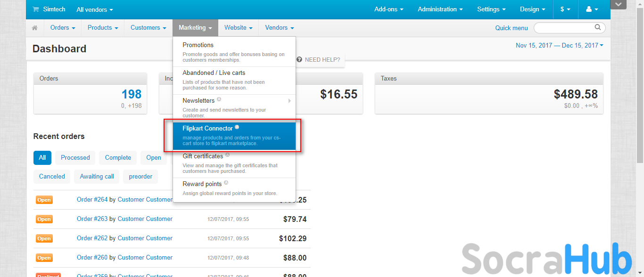Viewport: 644px width, 277px height.
Task: Expand the Newsletters submenu arrow
Action: point(289,101)
